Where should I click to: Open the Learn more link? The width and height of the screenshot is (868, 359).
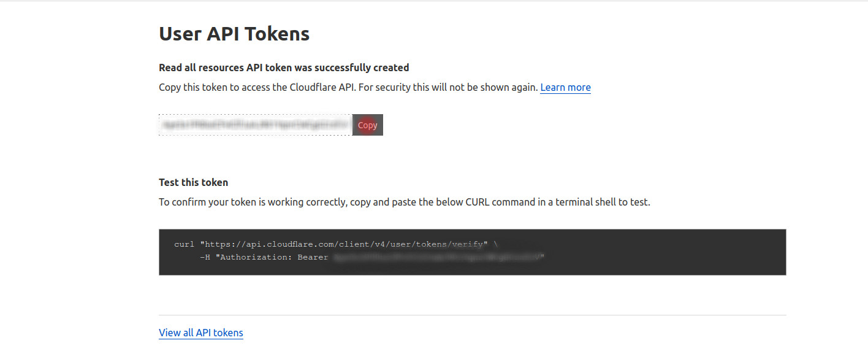pos(565,87)
